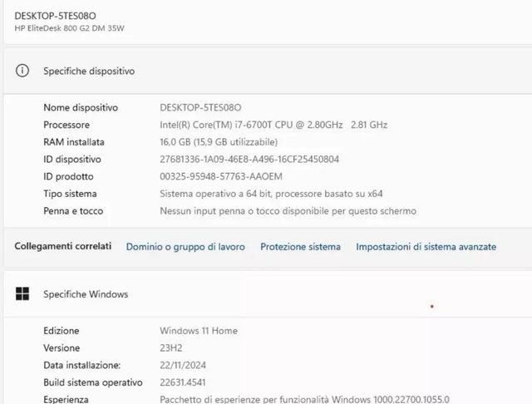Select the Penna e tocco label

[73, 211]
